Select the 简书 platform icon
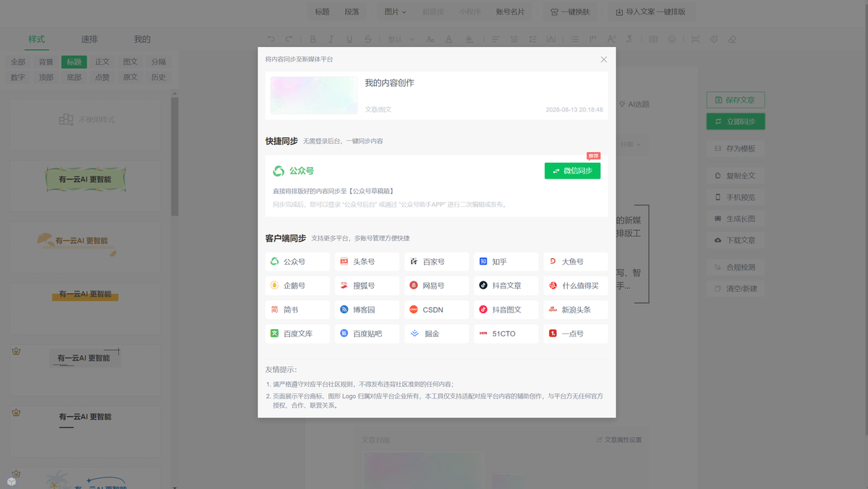868x489 pixels. tap(275, 310)
